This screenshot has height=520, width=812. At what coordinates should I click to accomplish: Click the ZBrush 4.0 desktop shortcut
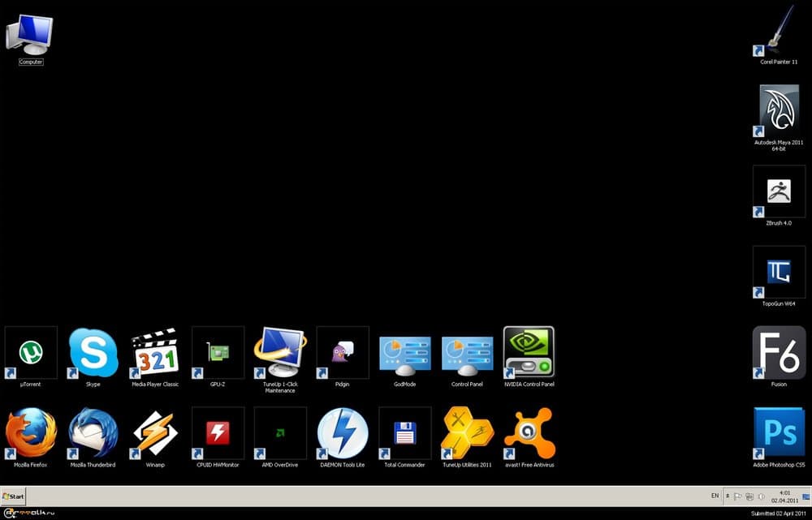[779, 191]
